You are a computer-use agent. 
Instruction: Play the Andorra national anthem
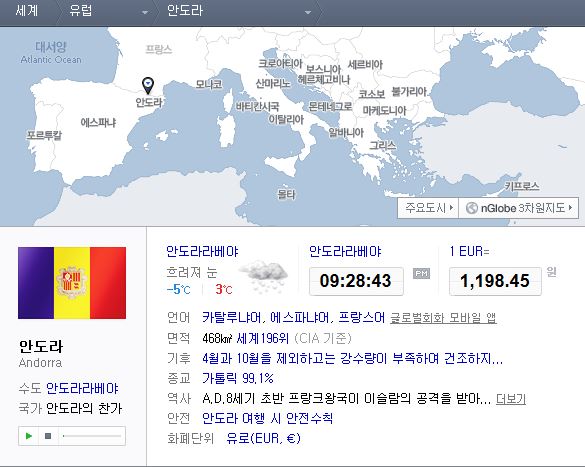click(x=29, y=436)
